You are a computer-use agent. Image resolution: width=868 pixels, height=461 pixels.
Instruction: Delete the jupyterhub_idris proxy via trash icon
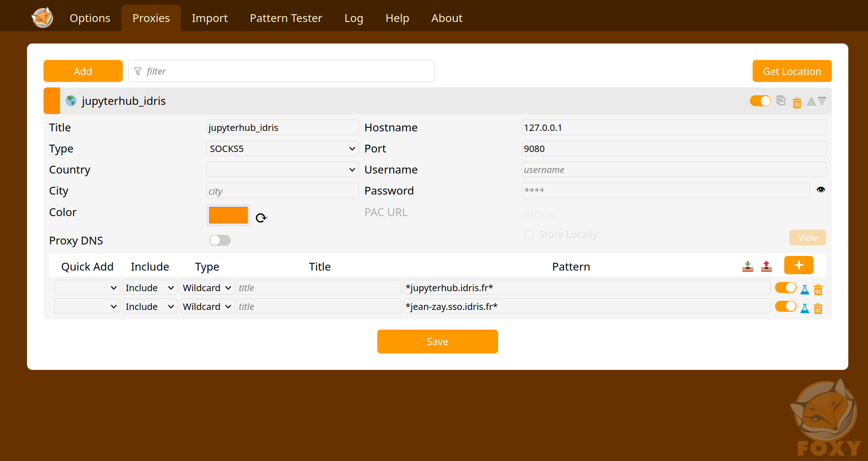(797, 102)
